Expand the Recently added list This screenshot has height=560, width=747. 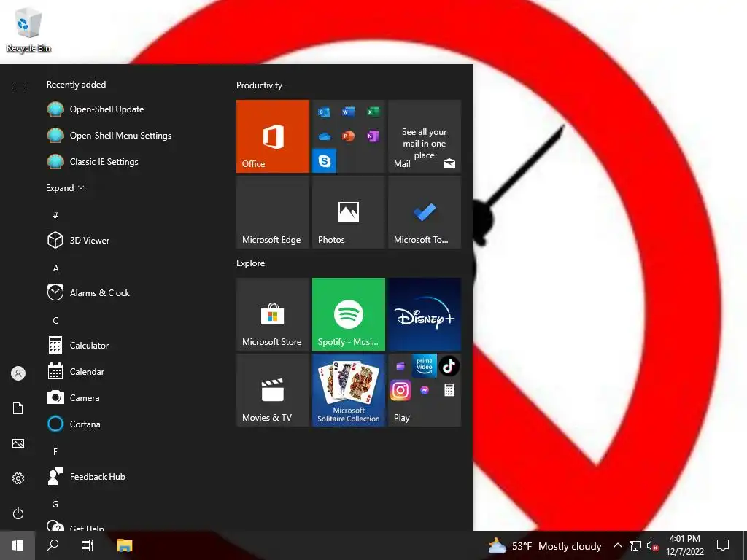click(65, 188)
